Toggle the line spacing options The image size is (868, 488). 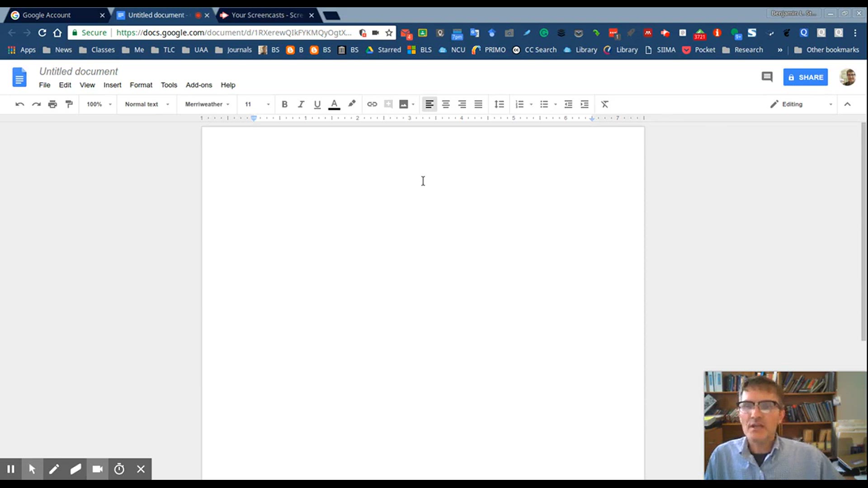click(499, 104)
